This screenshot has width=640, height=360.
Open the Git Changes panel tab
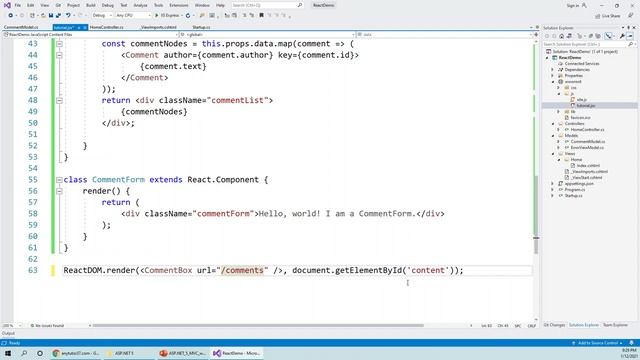pos(554,325)
